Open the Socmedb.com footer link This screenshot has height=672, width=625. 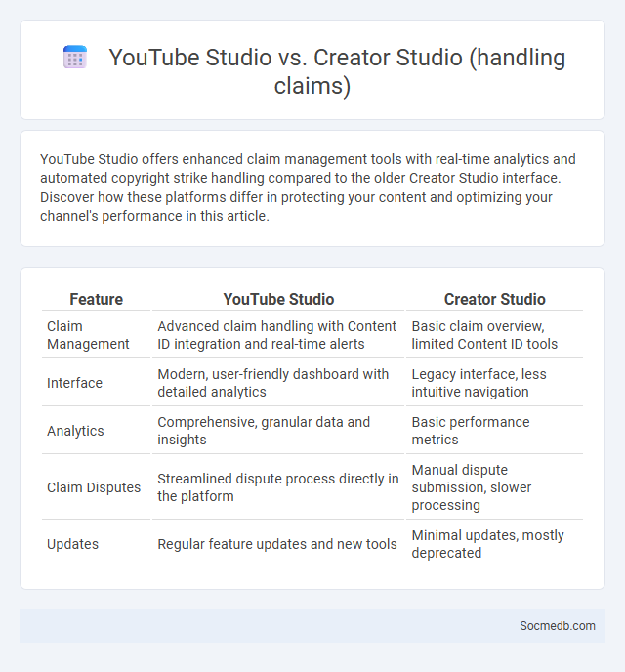click(558, 626)
